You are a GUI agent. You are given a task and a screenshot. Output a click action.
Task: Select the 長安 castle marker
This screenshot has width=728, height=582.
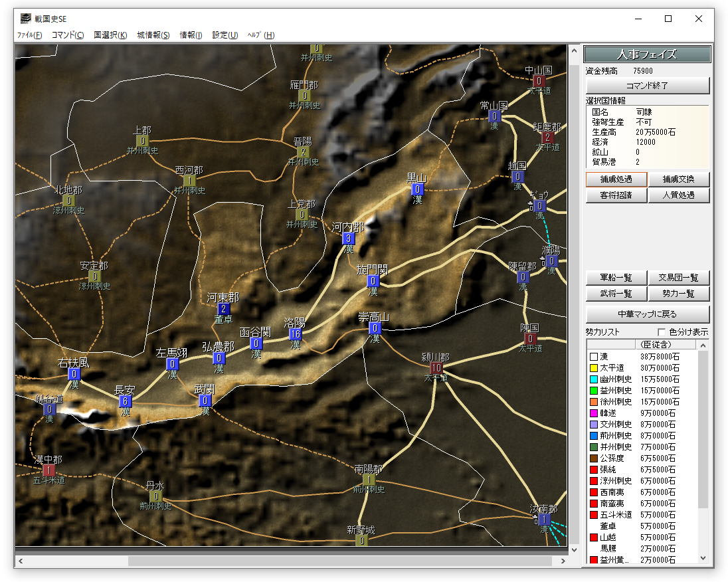click(125, 401)
